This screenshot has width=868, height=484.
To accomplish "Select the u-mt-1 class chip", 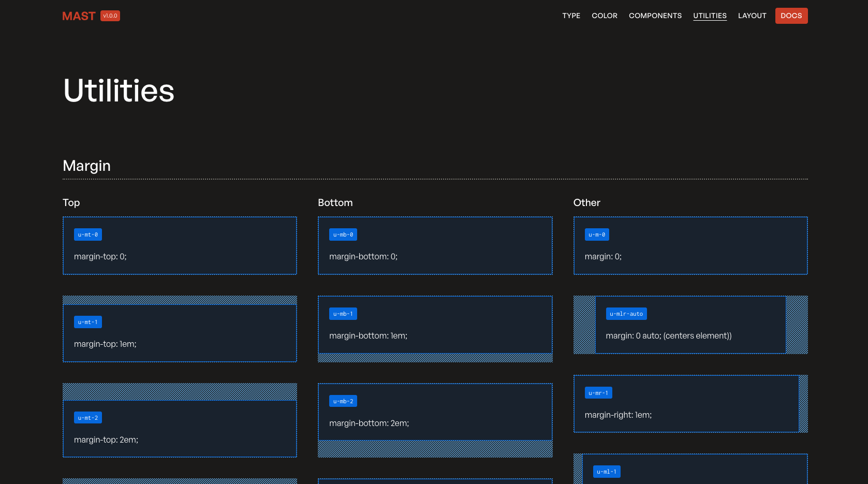I will pos(87,321).
